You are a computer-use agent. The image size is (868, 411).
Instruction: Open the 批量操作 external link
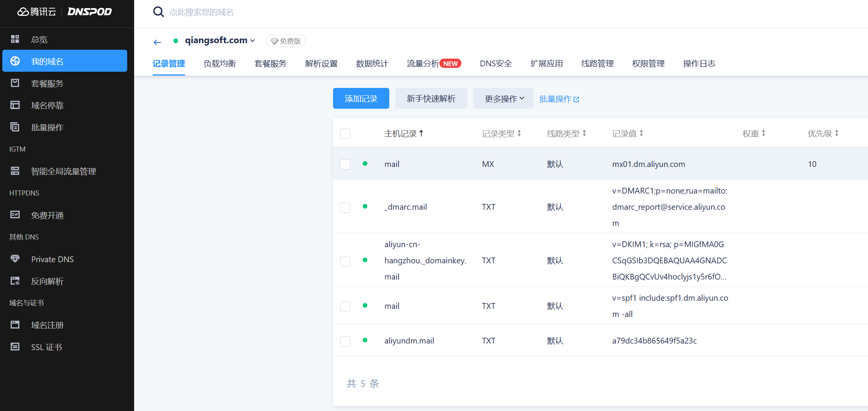point(559,99)
